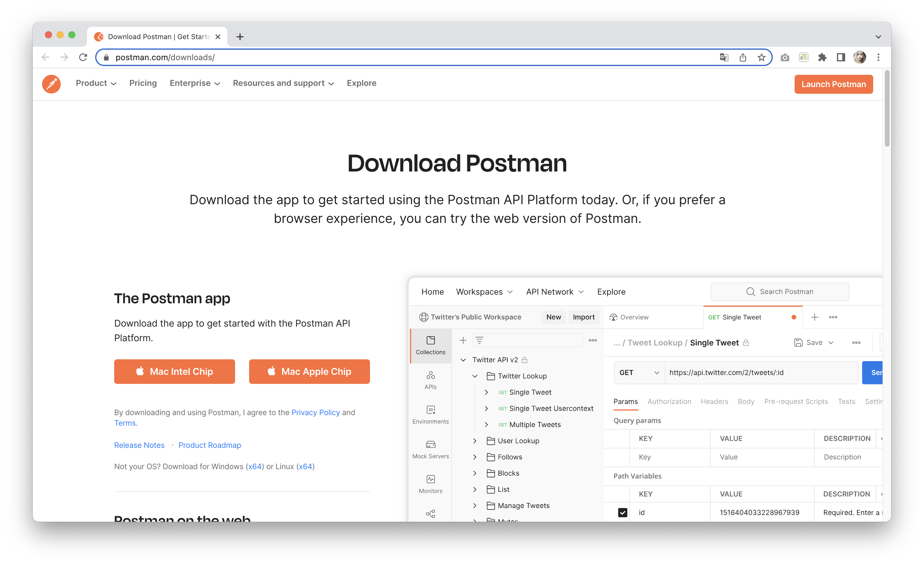Click the Postman logo in site header

(51, 84)
